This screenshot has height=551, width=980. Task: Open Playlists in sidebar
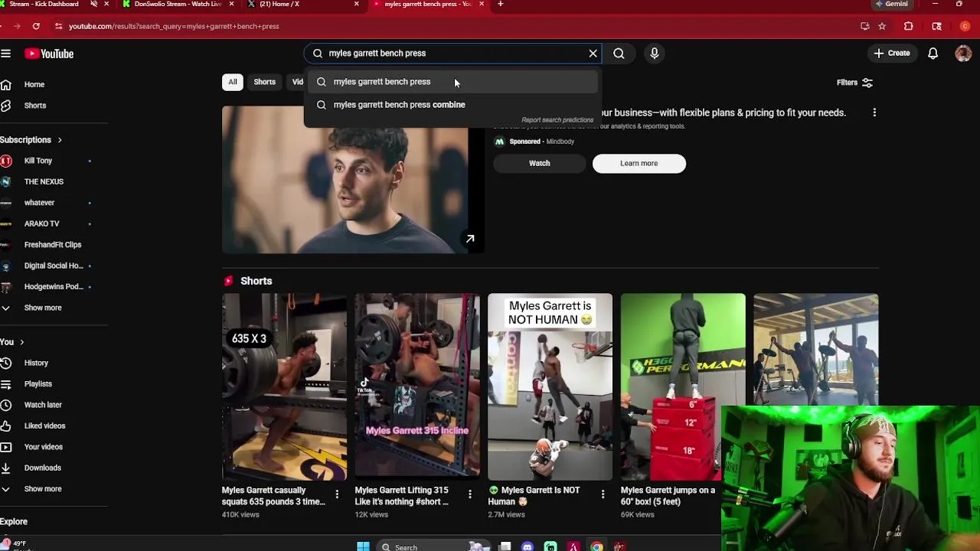point(38,384)
